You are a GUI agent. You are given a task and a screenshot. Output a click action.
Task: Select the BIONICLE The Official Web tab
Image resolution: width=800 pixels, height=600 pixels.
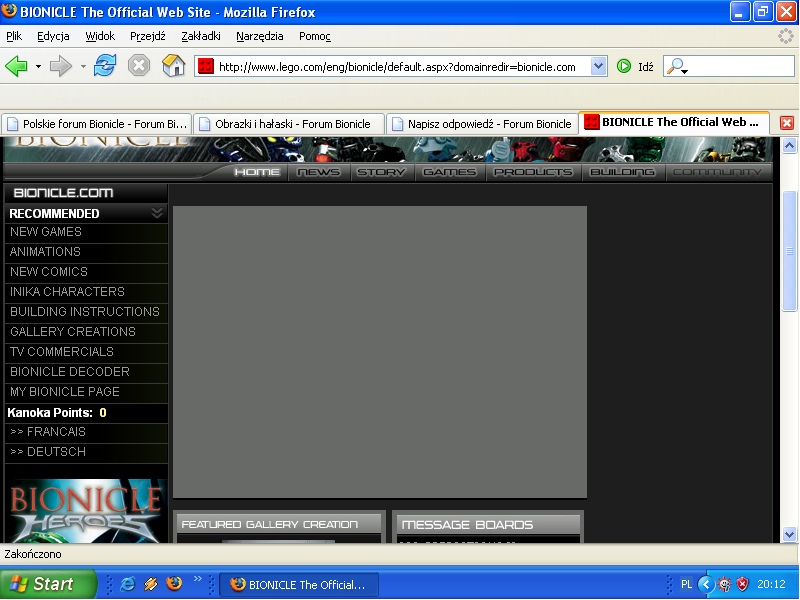673,122
